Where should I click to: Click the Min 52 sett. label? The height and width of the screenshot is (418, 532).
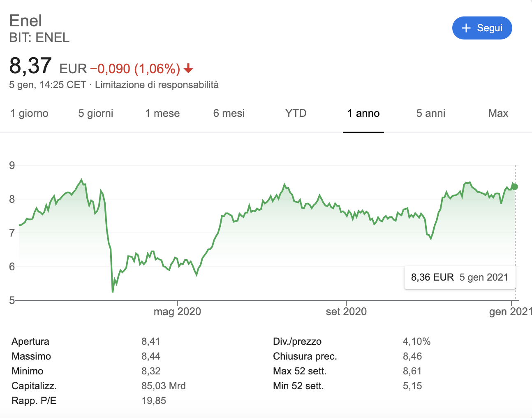point(298,386)
